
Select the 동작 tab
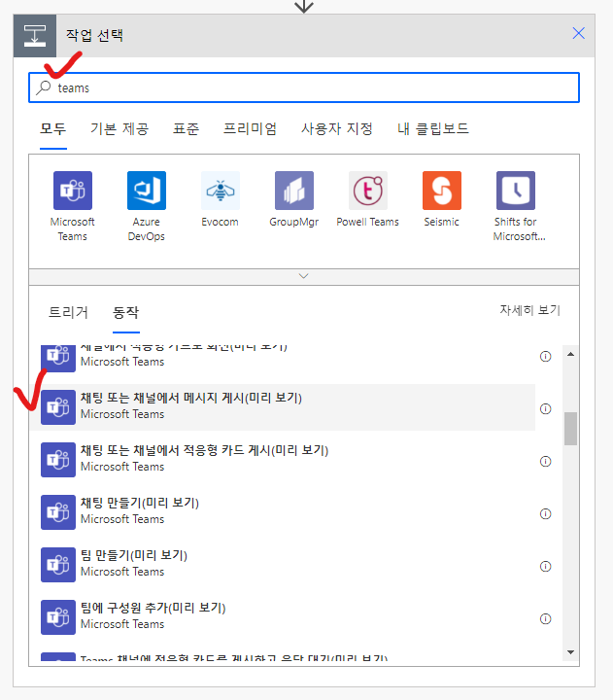coord(126,312)
